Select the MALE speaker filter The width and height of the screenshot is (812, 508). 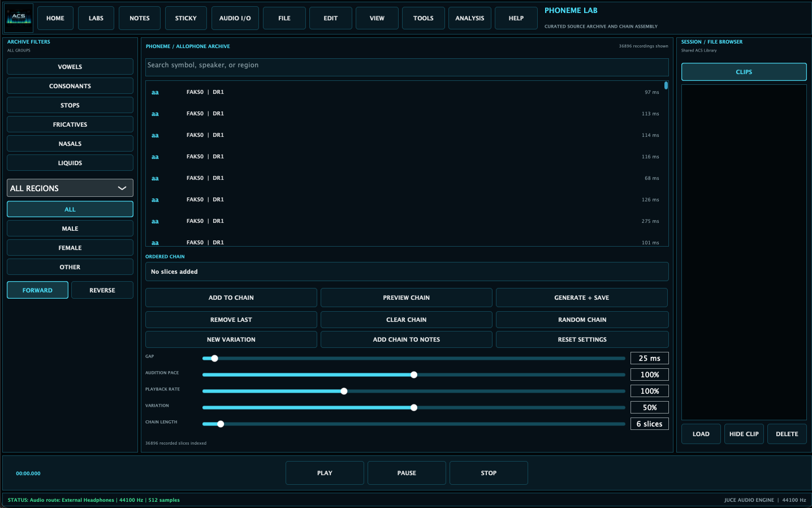point(70,229)
